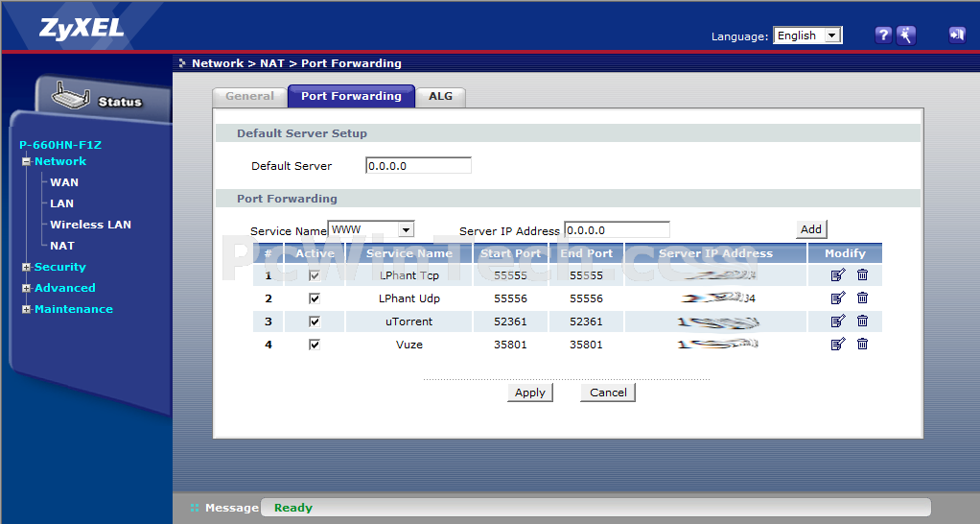The width and height of the screenshot is (980, 524).
Task: Click the Ready status message
Action: pos(293,508)
